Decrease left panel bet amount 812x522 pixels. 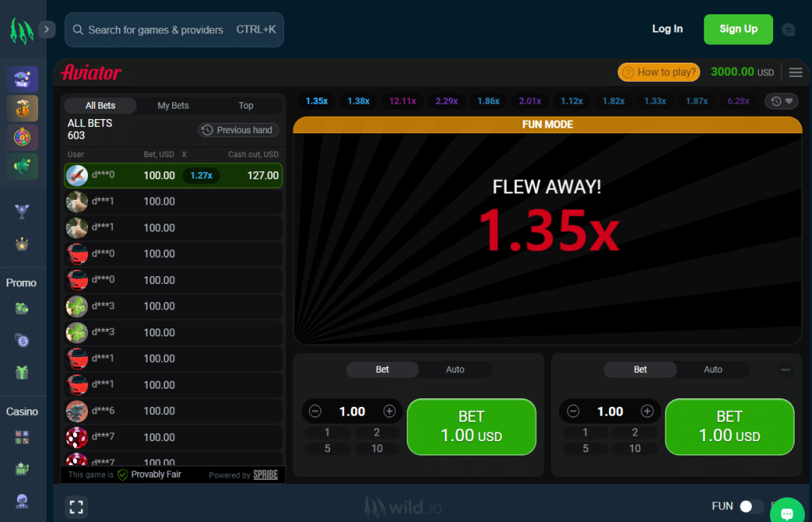(x=315, y=411)
